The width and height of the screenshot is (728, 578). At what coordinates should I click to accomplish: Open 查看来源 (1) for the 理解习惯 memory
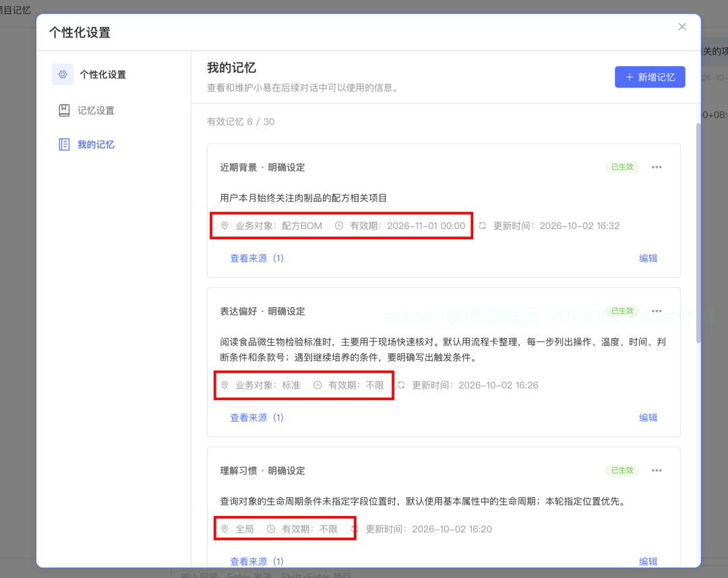point(257,561)
